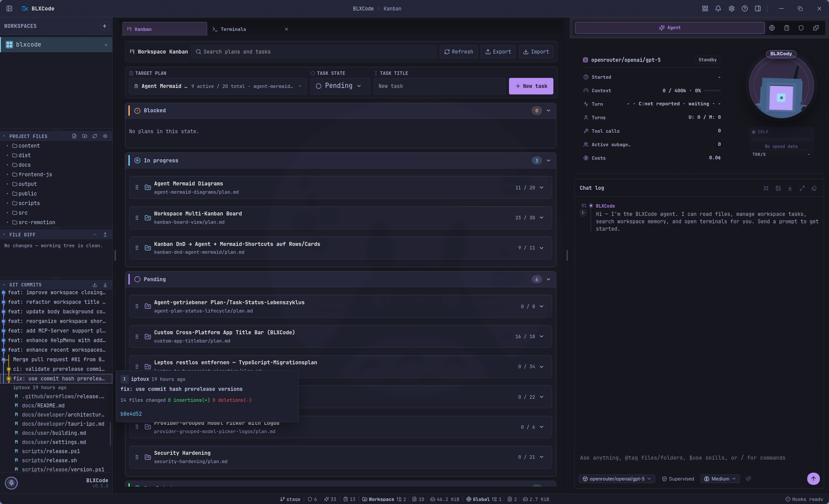Click the Standby status badge

coord(708,60)
